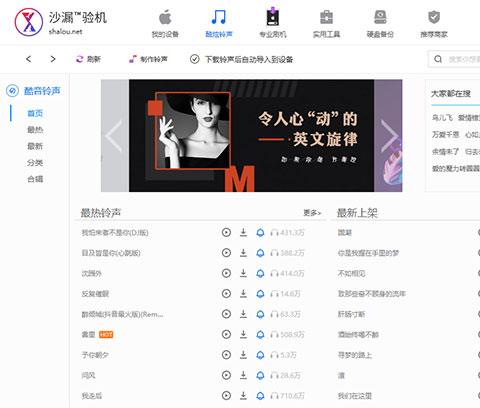
Task: Go back with the left arrow
Action: 29,59
